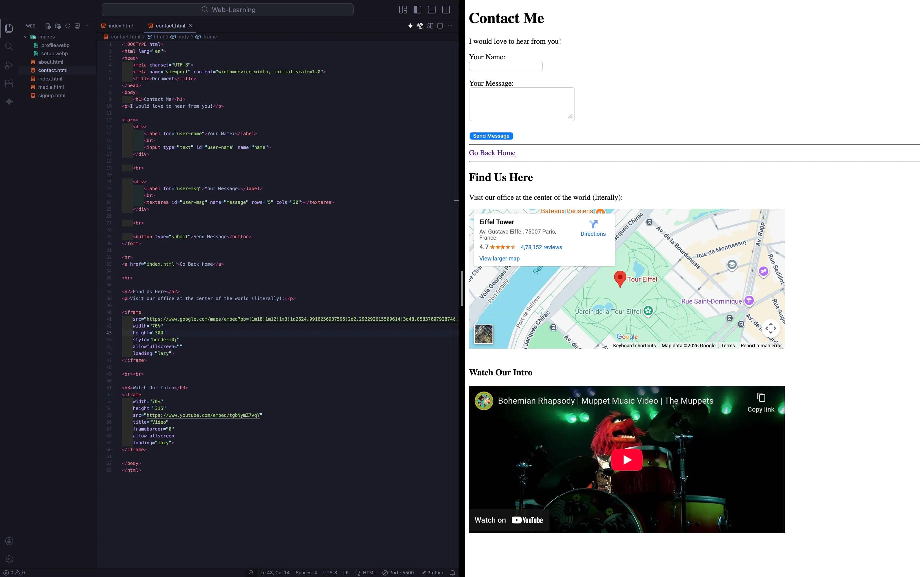Click the New Folder icon in explorer
This screenshot has width=924, height=577.
(x=58, y=26)
